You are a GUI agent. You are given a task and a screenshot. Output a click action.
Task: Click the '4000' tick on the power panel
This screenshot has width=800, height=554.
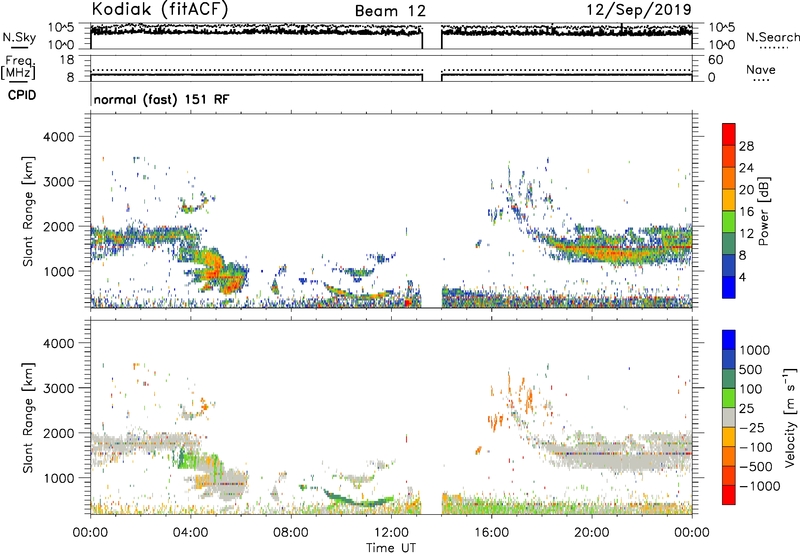click(x=58, y=137)
